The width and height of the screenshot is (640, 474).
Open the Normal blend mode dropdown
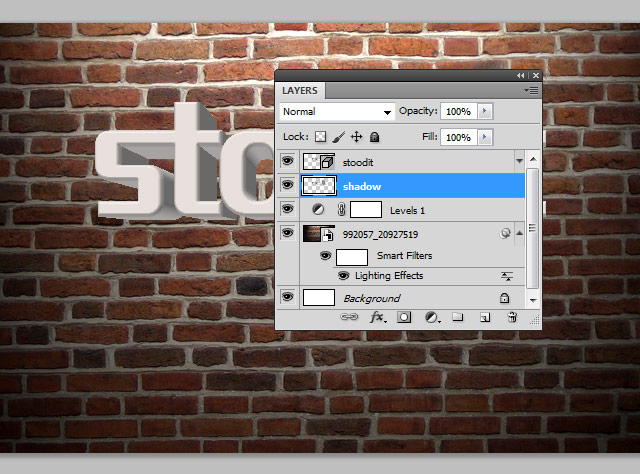click(x=337, y=111)
